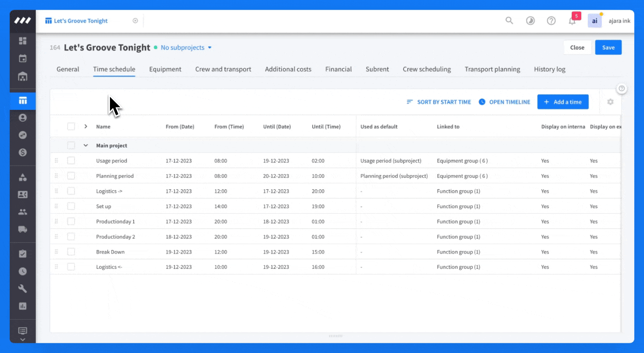Click the pie timer icon in the header

(x=531, y=21)
